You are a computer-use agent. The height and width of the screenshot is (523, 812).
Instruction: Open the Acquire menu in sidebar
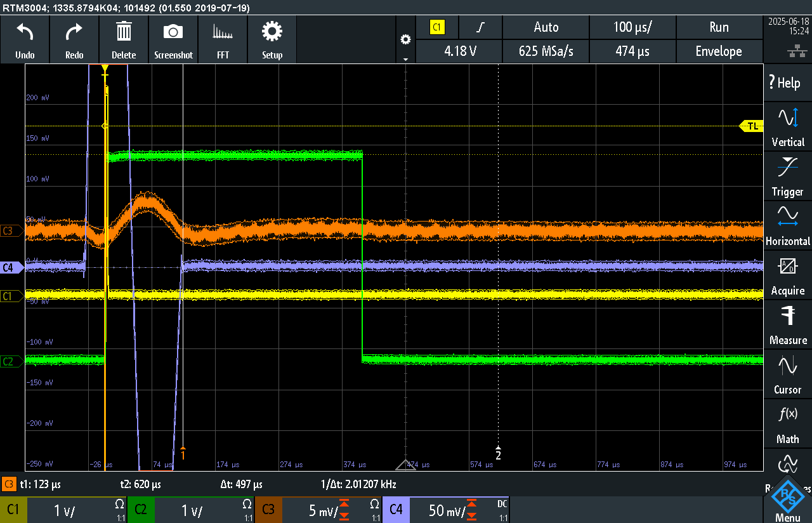[788, 275]
